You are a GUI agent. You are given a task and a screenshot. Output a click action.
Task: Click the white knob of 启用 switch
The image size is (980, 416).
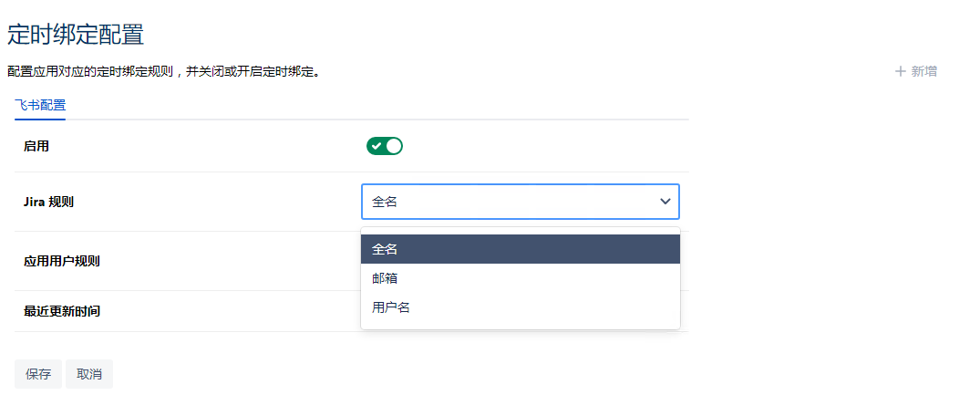point(394,146)
